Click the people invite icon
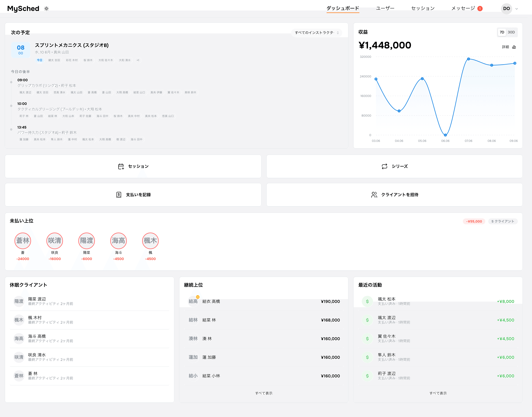The height and width of the screenshot is (417, 532). (374, 195)
